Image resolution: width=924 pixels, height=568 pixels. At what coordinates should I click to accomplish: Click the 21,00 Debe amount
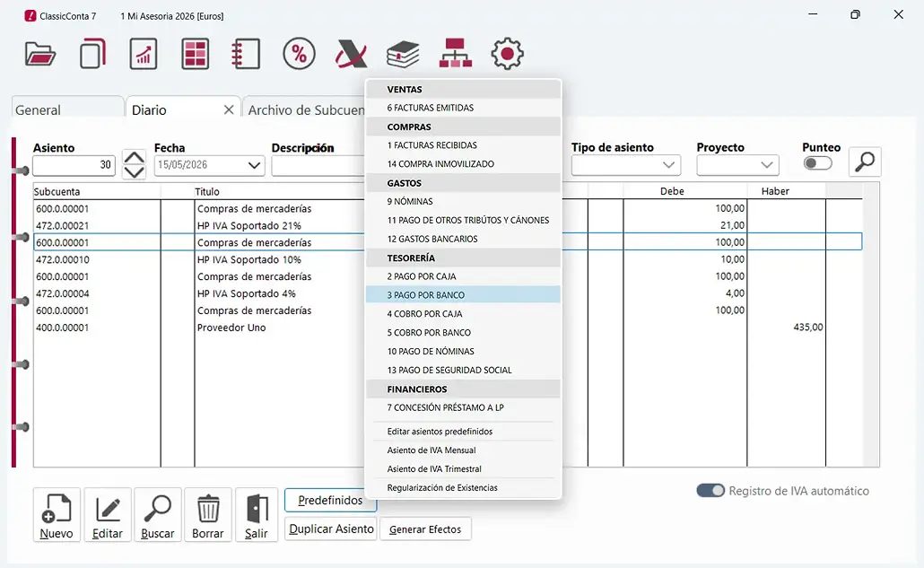733,225
